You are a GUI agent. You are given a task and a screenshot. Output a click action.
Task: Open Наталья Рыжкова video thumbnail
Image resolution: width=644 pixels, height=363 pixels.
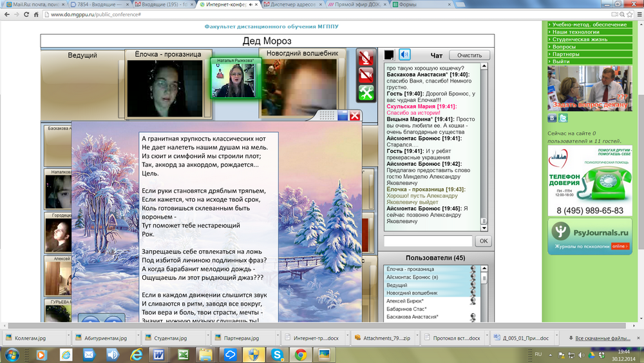(x=236, y=78)
